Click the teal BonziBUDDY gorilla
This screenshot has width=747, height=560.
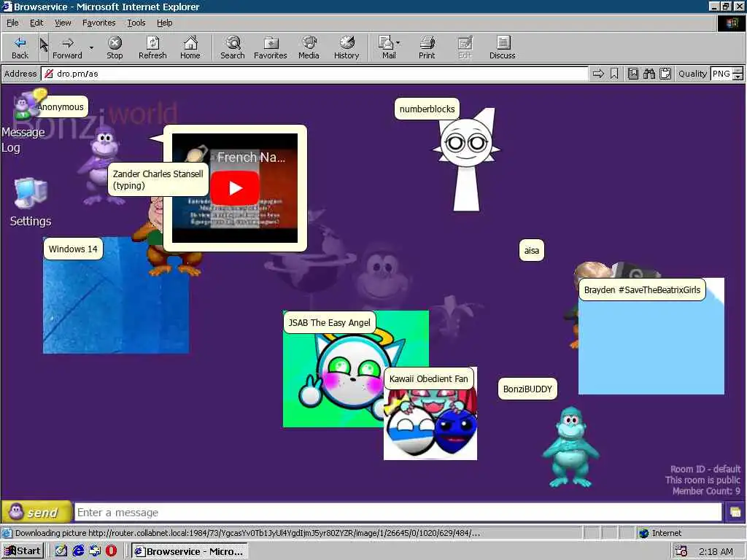(570, 447)
